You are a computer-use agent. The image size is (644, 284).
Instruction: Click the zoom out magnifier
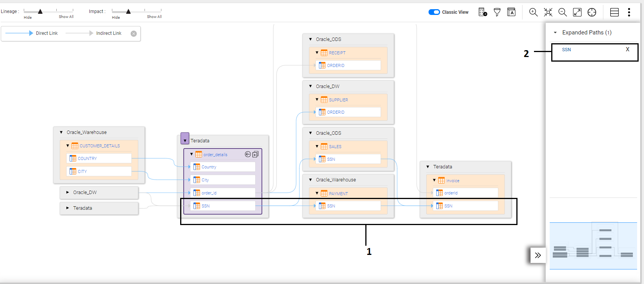tap(562, 12)
